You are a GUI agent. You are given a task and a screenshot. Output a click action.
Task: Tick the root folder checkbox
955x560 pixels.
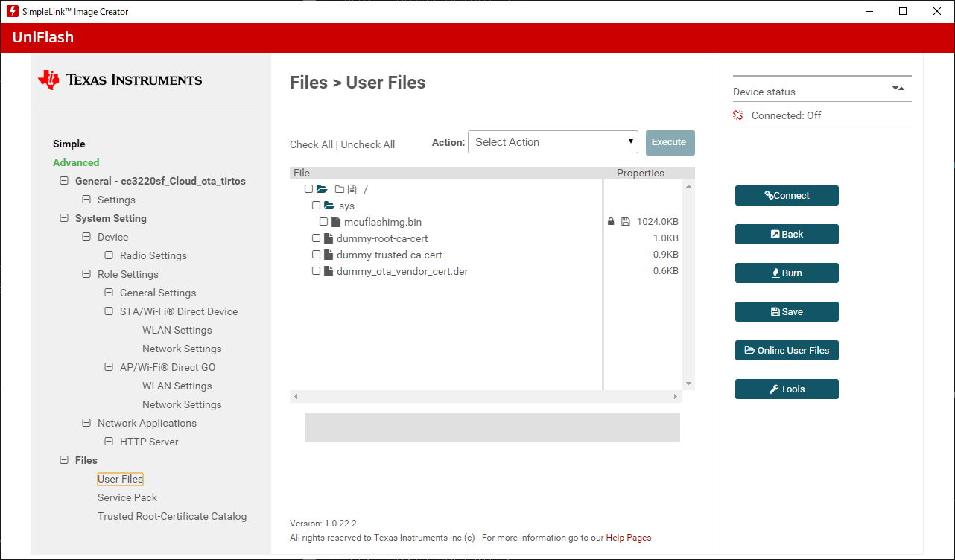point(309,189)
